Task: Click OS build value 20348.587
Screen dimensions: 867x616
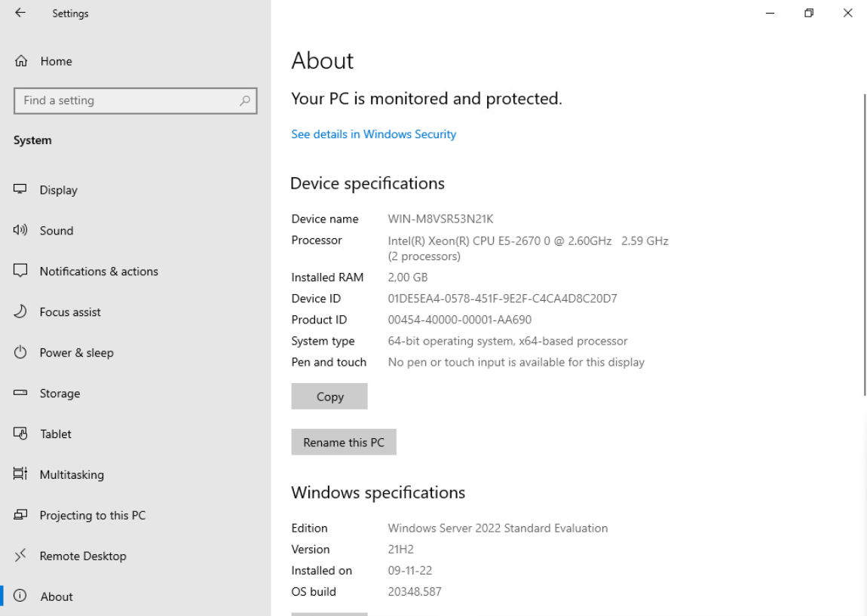Action: [415, 592]
